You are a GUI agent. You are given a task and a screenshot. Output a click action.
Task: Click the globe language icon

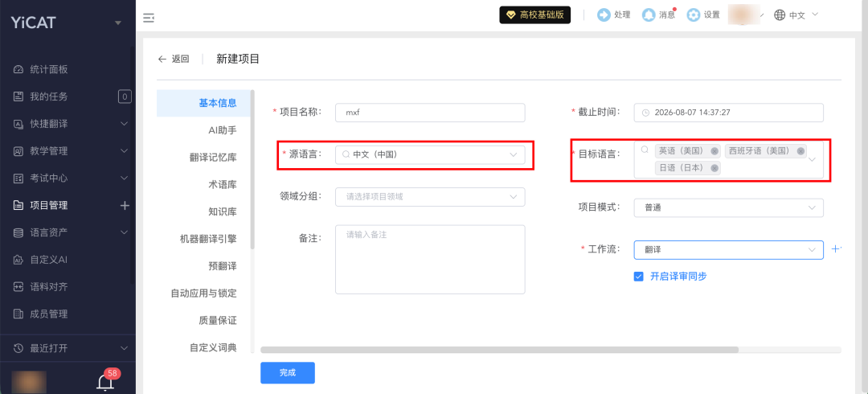(780, 15)
